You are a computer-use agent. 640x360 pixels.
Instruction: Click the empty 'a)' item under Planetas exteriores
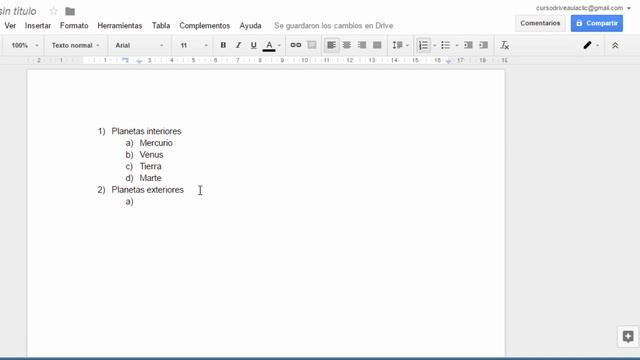pyautogui.click(x=129, y=201)
